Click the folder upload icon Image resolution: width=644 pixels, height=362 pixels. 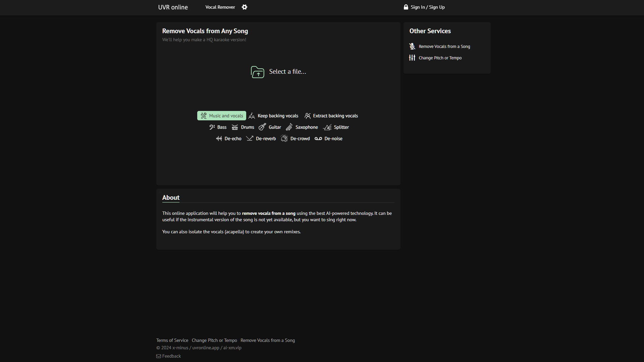[258, 72]
